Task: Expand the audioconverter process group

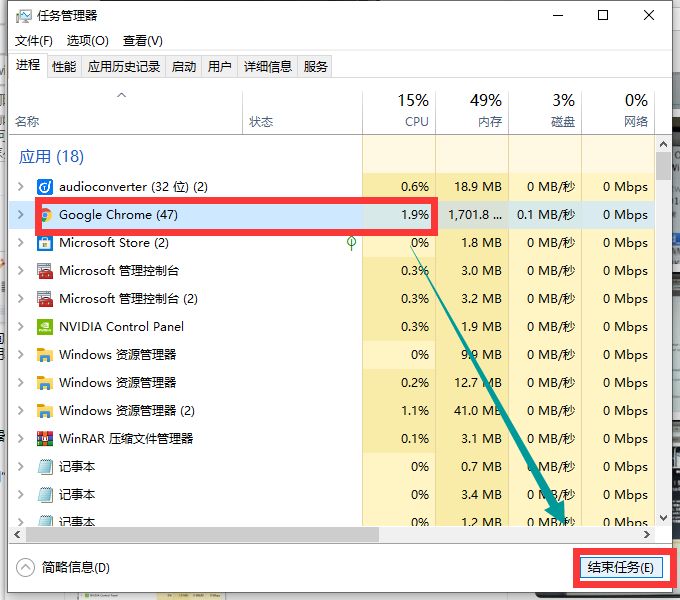Action: click(21, 187)
